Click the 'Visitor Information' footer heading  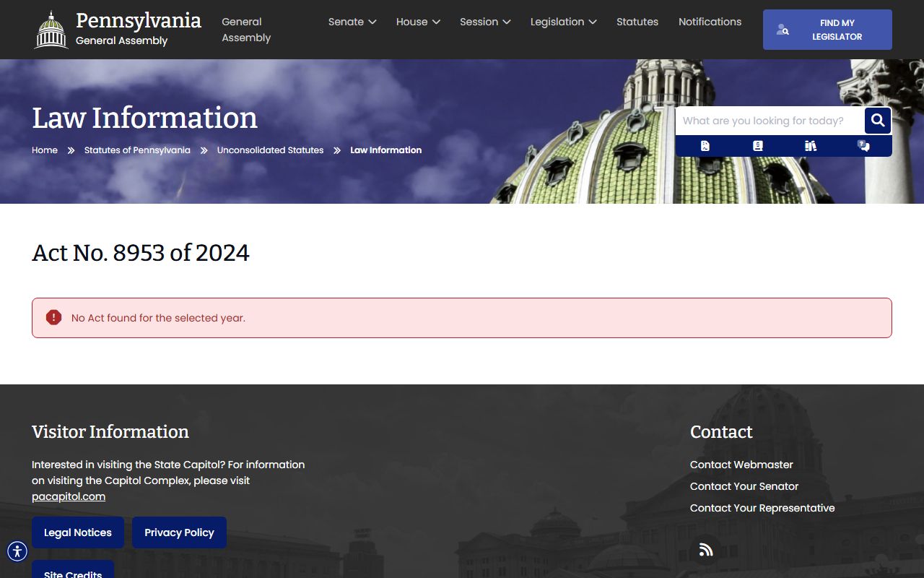(110, 432)
